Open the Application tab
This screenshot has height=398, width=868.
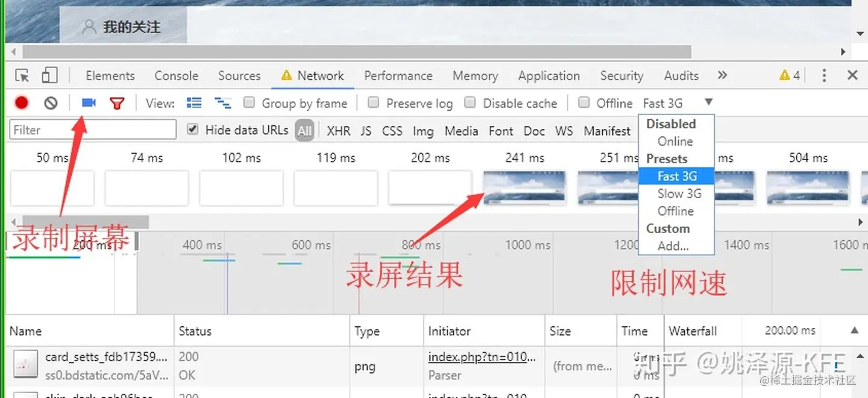549,76
